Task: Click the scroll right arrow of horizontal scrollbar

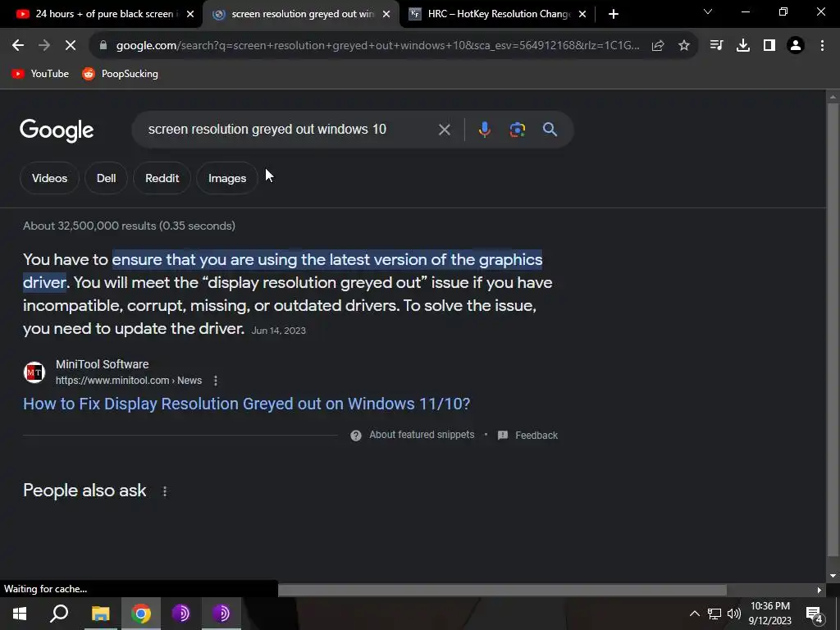Action: [x=819, y=591]
